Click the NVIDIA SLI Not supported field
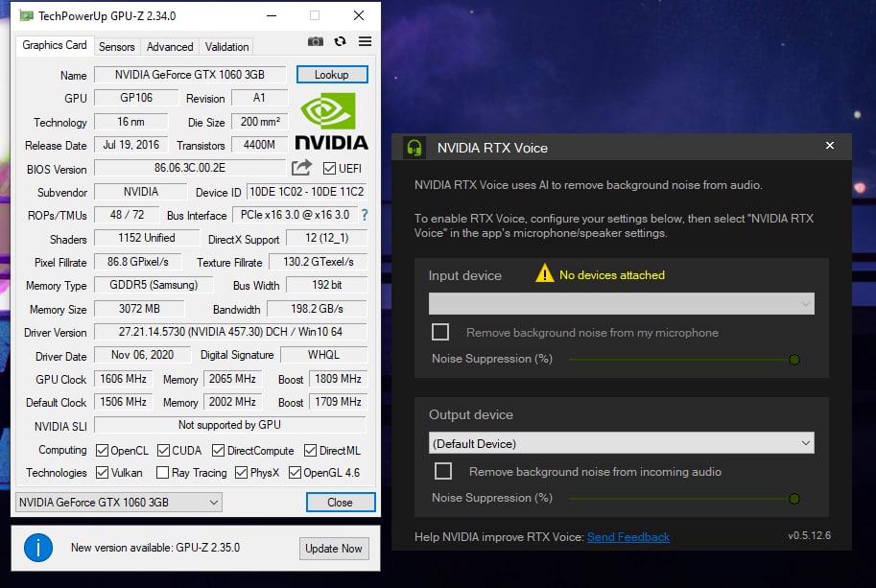This screenshot has width=876, height=588. [x=229, y=424]
